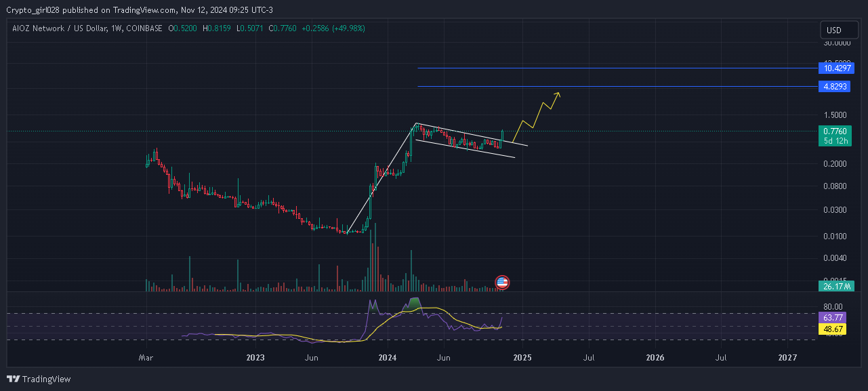Click the Mar label on time axis
Viewport: 868px width, 391px height.
[x=146, y=356]
